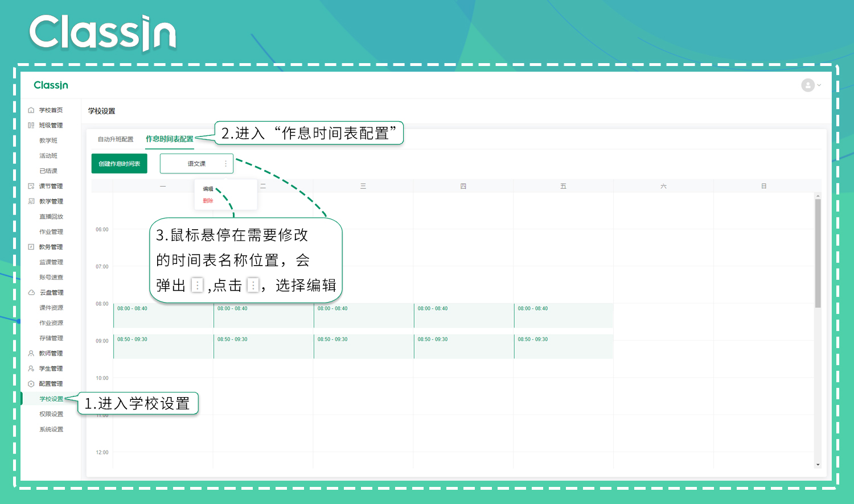This screenshot has height=504, width=854.
Task: Switch to the 自动升班配置 tab
Action: click(x=116, y=139)
